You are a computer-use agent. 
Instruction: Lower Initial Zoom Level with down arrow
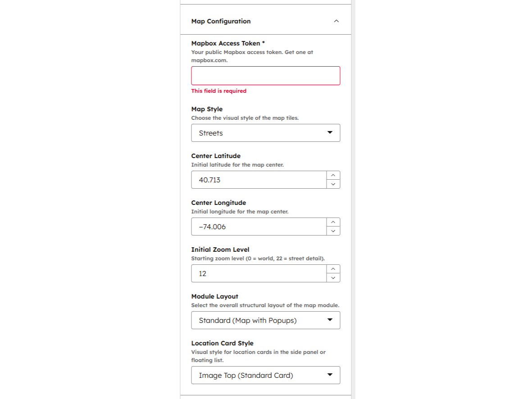tap(333, 278)
